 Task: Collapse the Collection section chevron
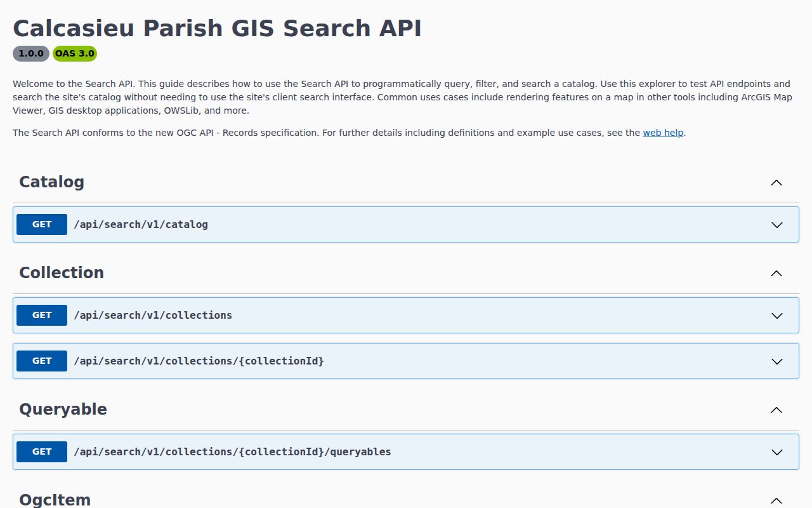point(776,273)
